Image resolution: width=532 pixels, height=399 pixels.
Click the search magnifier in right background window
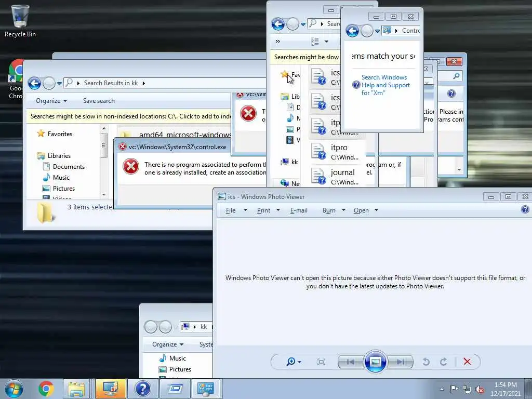[x=456, y=76]
